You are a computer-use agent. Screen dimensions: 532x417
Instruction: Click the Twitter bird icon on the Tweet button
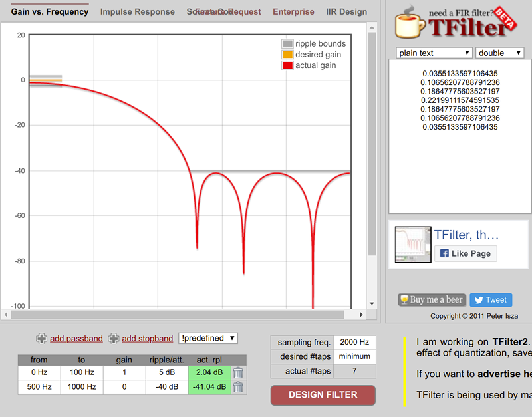point(478,300)
